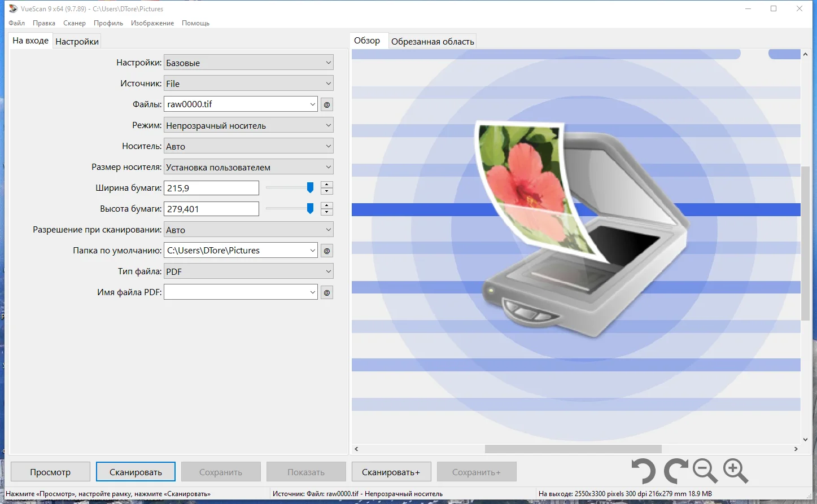Open the Источник dropdown set to File
Screen dimensions: 817x504
[248, 84]
